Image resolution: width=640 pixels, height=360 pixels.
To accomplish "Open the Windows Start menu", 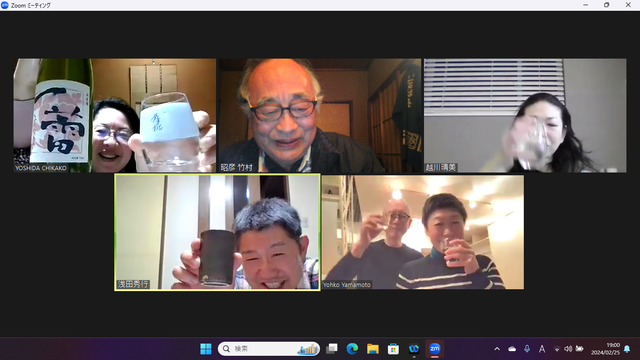I will click(206, 349).
